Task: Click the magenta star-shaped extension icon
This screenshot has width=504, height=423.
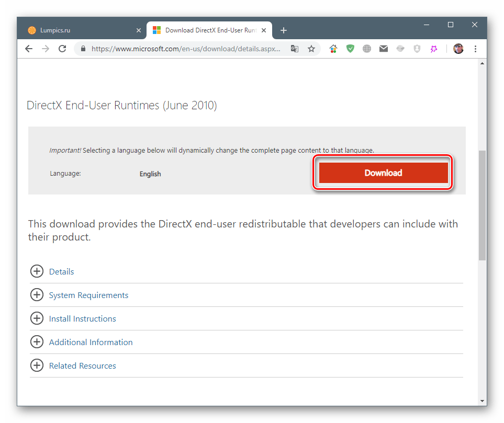Action: coord(434,49)
